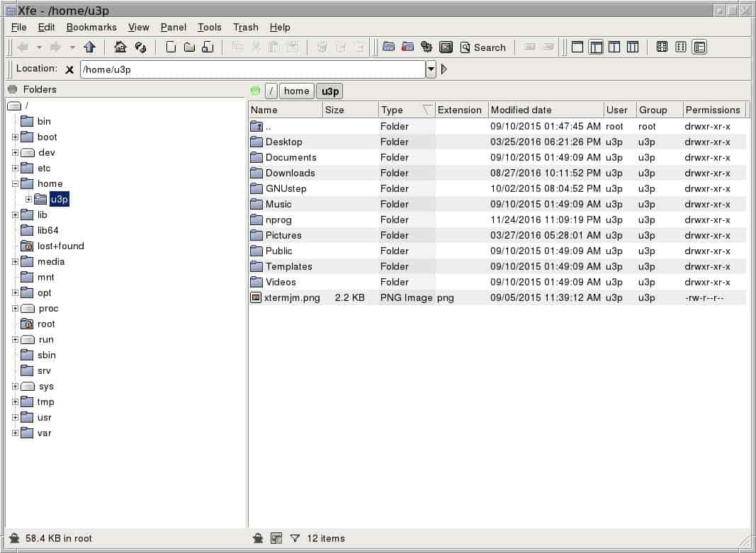
Task: Refresh the panels with the reload icon
Action: pyautogui.click(x=140, y=47)
